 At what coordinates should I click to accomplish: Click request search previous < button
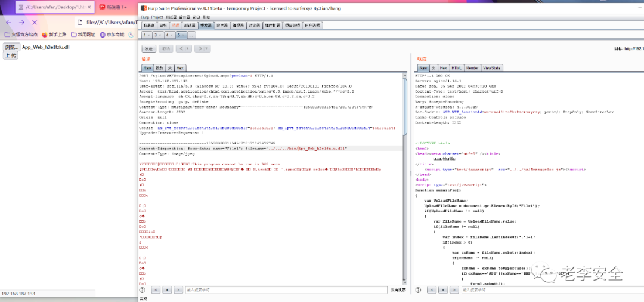[x=156, y=290]
